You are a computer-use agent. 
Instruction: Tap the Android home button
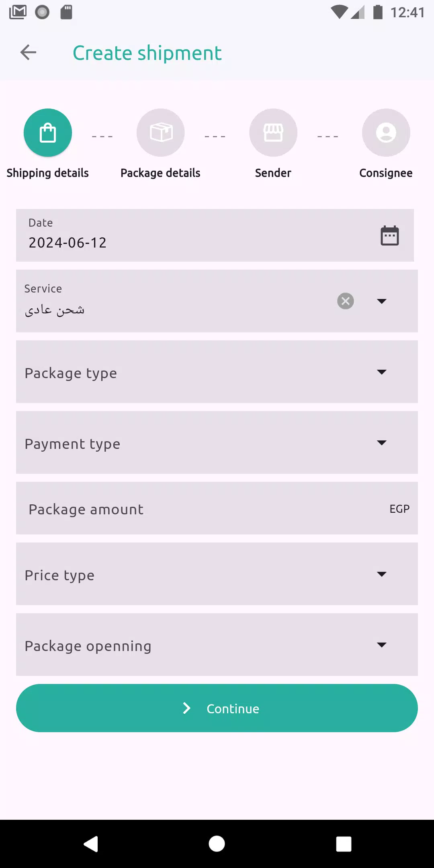tap(217, 843)
